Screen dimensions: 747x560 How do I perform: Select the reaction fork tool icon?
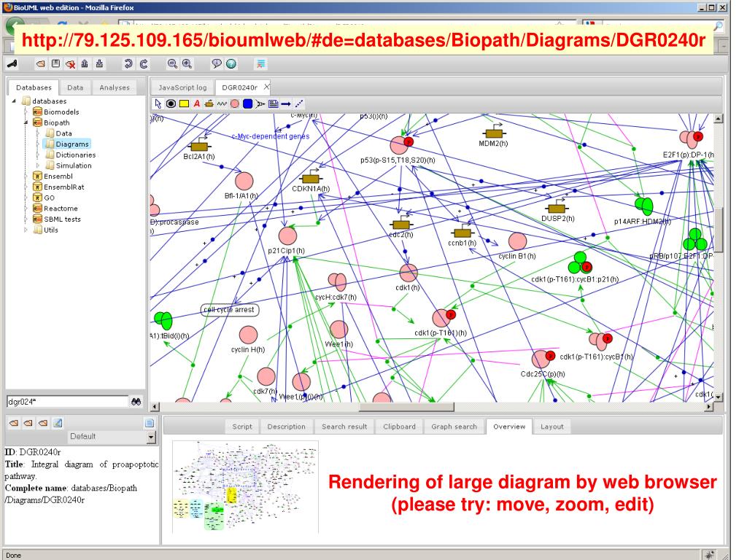260,104
